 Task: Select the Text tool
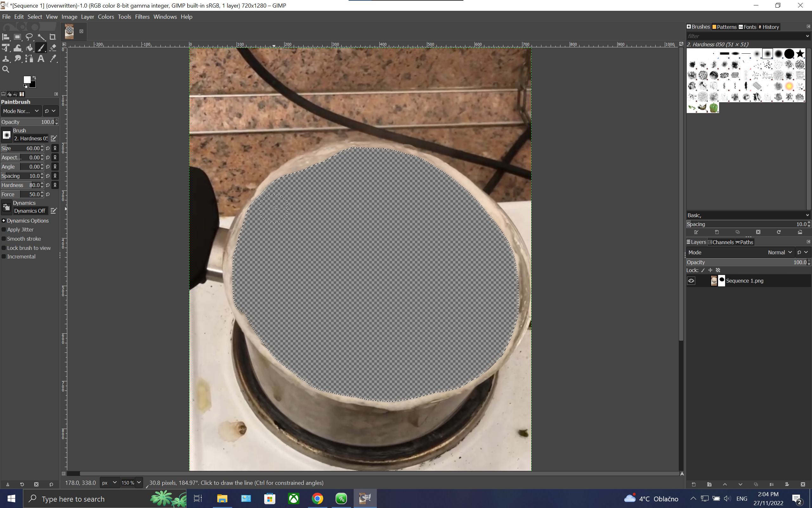41,58
